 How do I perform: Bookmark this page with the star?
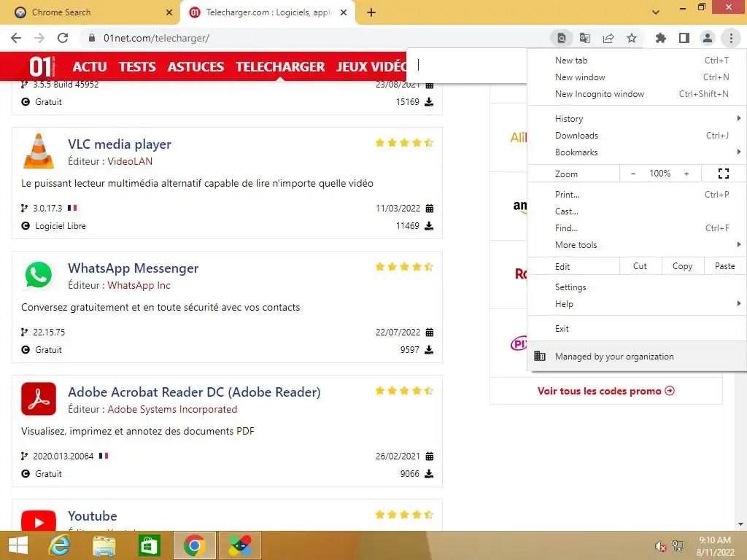pos(632,38)
